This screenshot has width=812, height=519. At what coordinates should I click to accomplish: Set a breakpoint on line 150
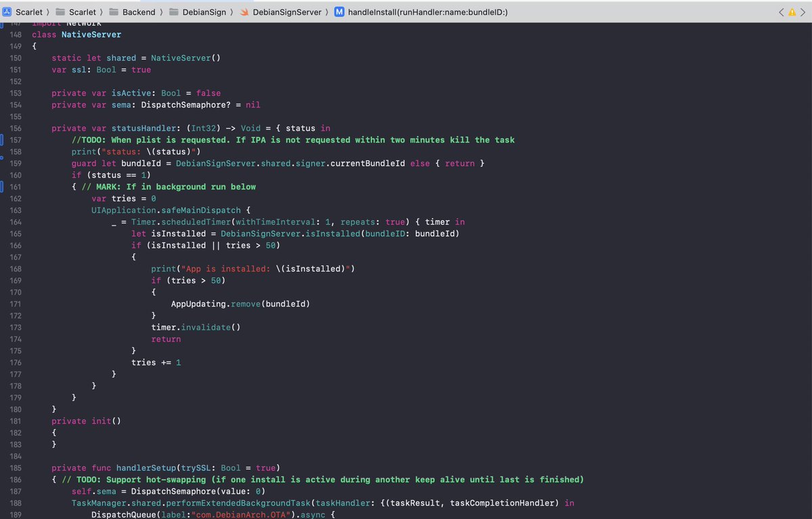tap(16, 58)
